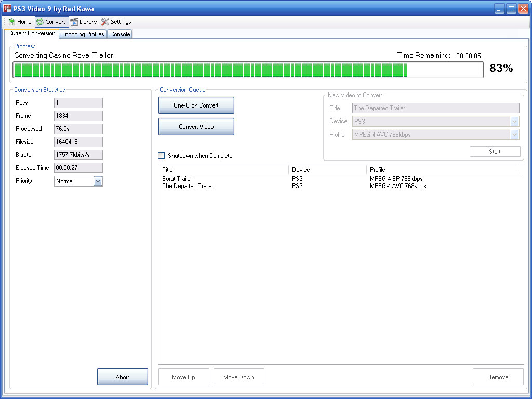Abort the current conversion
This screenshot has width=532, height=399.
pos(122,377)
